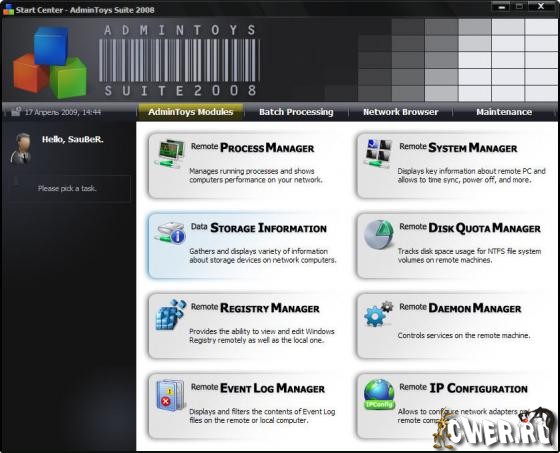Click 'Controls services on the remote machine' text
The image size is (560, 453).
[464, 335]
